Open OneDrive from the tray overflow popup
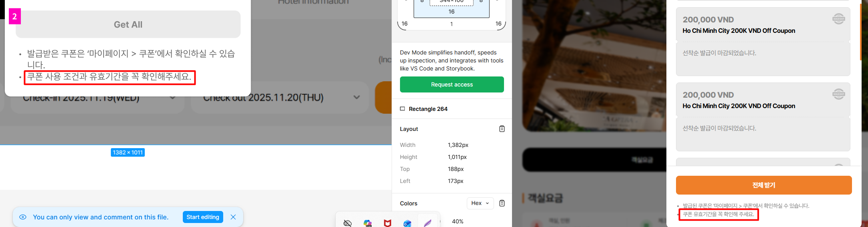The height and width of the screenshot is (227, 868). click(348, 223)
